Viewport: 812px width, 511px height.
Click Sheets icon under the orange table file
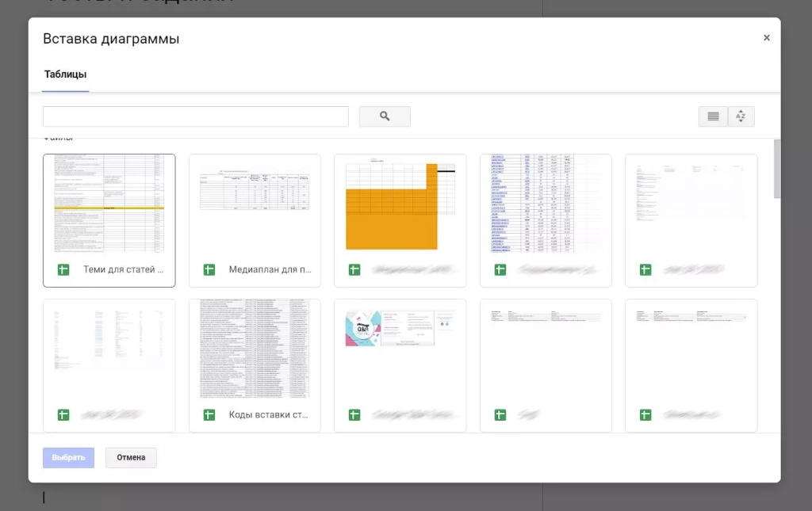coord(354,269)
